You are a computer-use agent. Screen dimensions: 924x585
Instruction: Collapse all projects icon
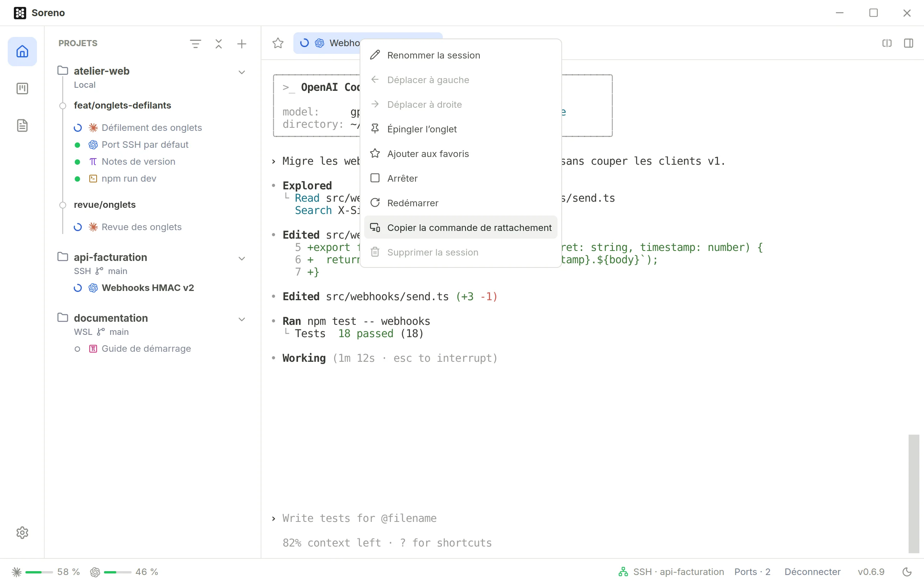219,44
